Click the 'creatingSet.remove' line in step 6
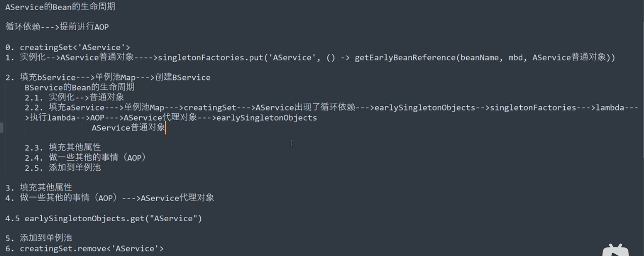 92,249
